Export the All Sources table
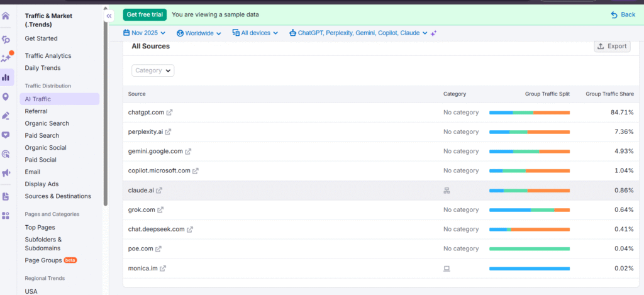The image size is (644, 295). tap(612, 46)
